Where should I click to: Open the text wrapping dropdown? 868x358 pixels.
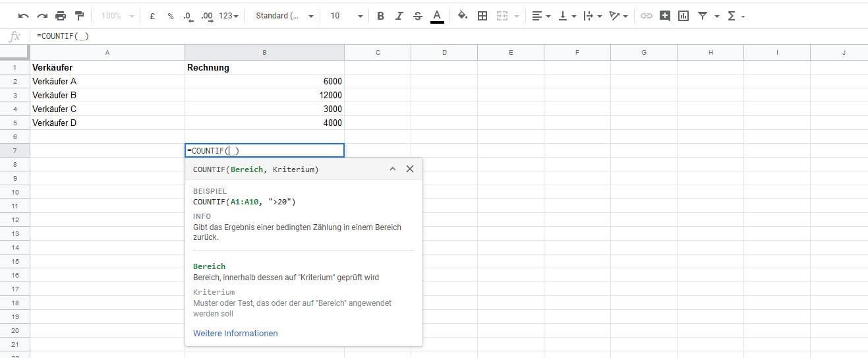593,16
